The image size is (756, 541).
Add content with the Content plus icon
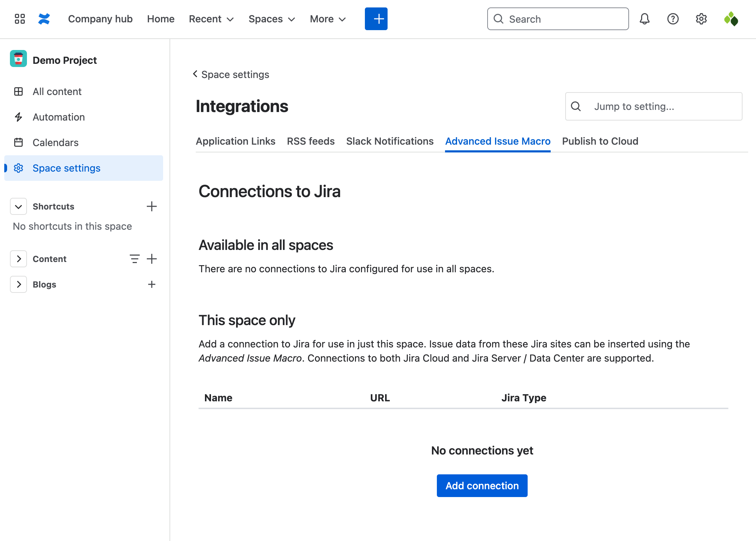pyautogui.click(x=152, y=259)
